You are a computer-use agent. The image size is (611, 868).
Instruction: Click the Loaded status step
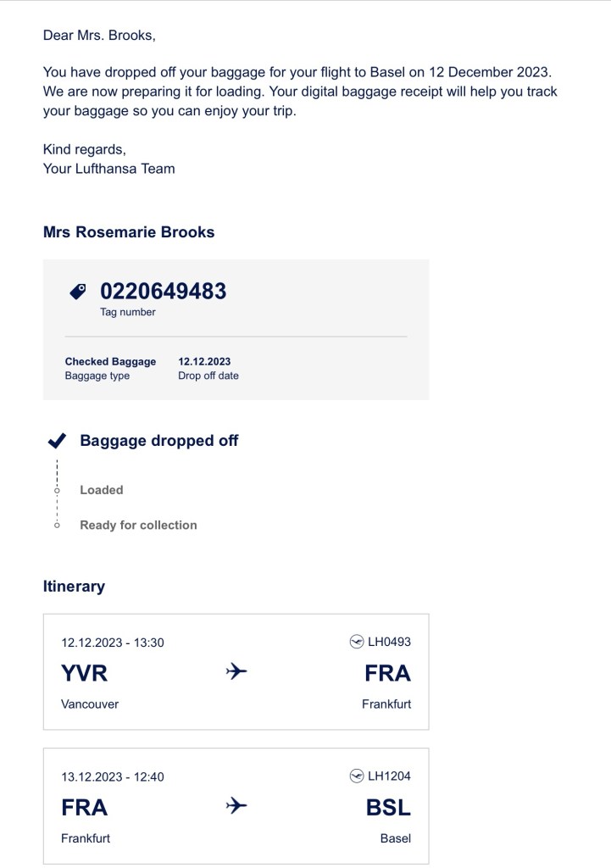point(102,490)
